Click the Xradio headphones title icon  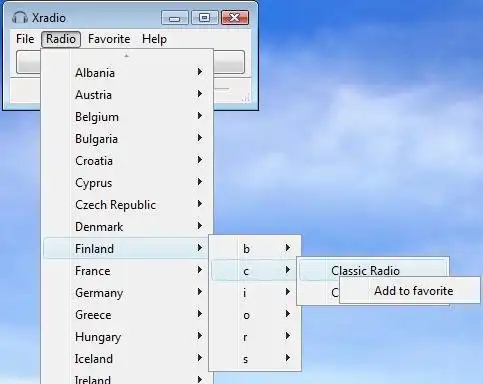click(19, 17)
